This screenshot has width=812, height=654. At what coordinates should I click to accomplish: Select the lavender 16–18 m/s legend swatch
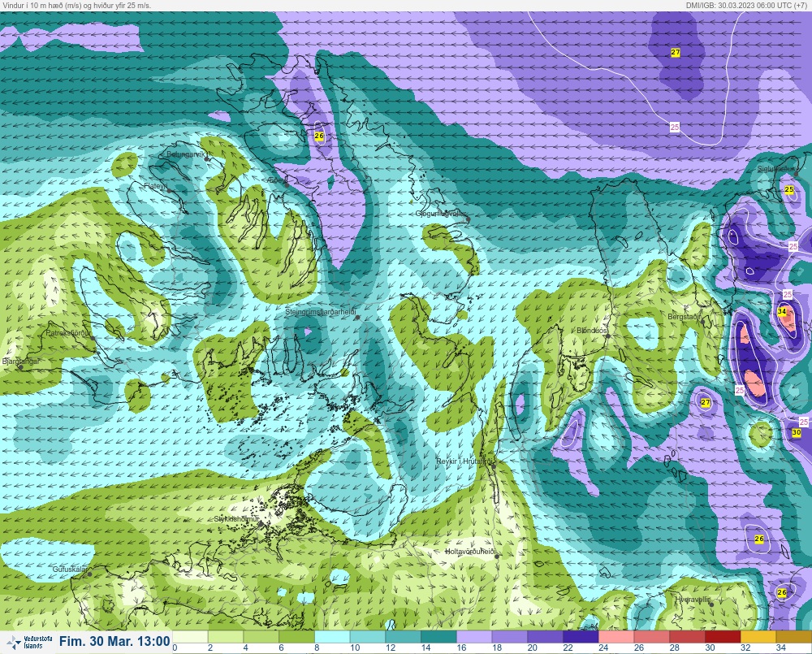pos(474,637)
